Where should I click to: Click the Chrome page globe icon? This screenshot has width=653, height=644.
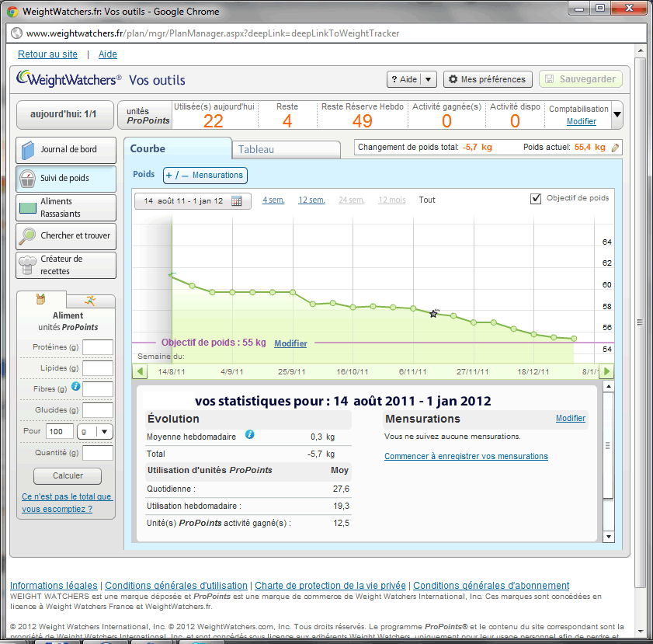click(16, 33)
